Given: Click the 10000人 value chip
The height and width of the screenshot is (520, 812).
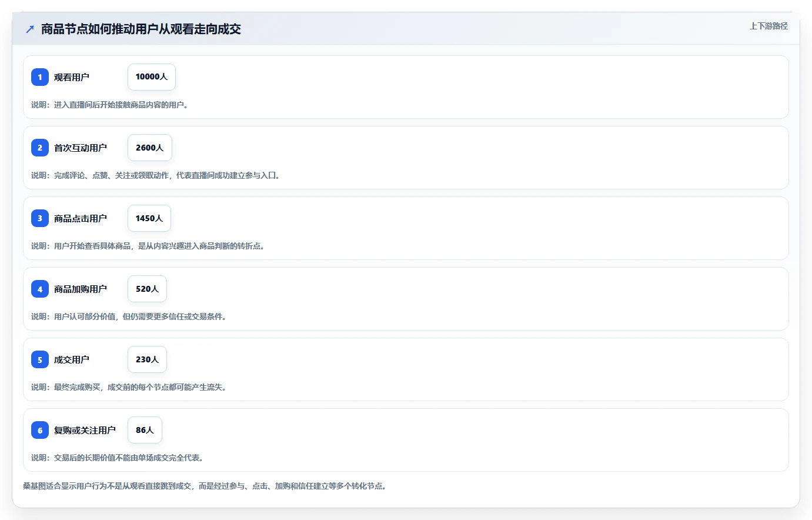Looking at the screenshot, I should point(152,77).
